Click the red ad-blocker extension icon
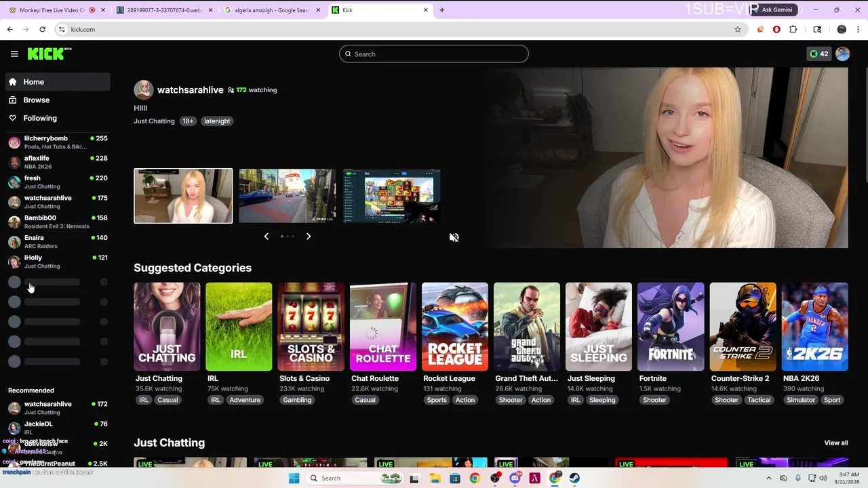This screenshot has width=868, height=488. [x=776, y=29]
